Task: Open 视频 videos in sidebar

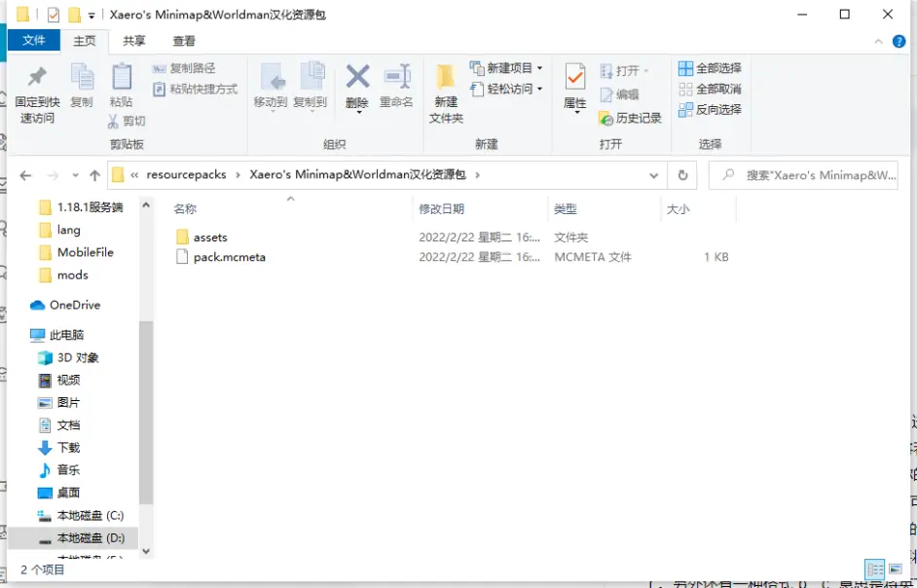Action: 58,381
